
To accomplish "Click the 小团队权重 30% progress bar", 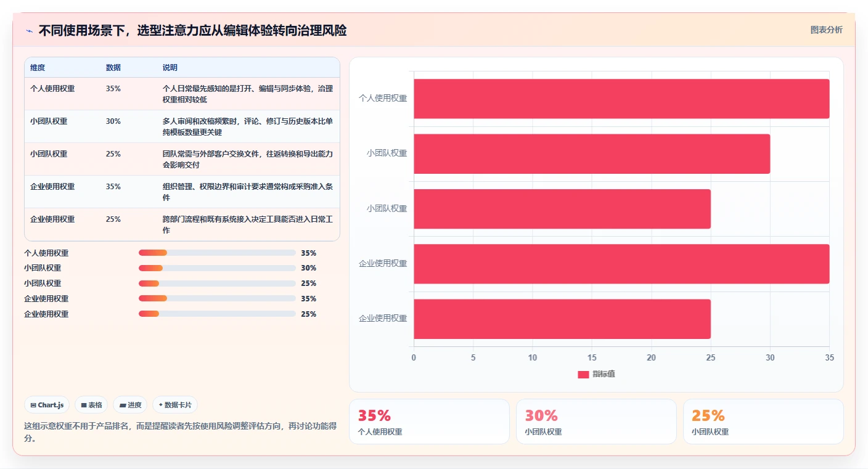I will [217, 268].
